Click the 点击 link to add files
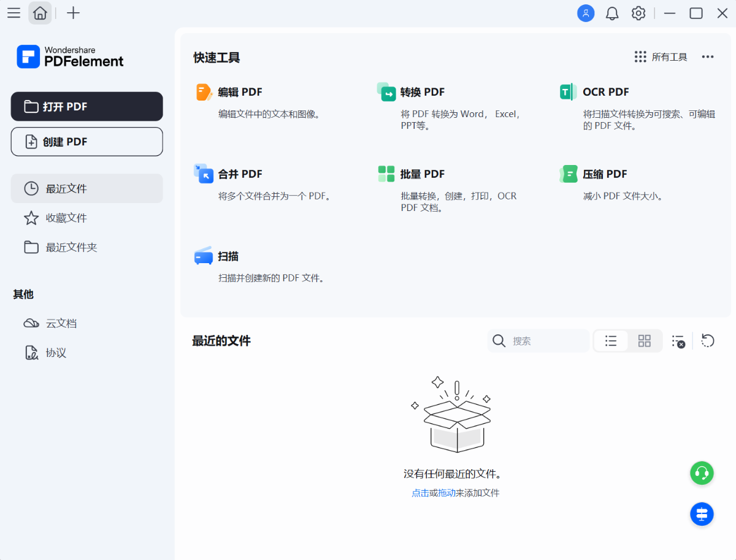Viewport: 736px width, 560px height. tap(420, 493)
